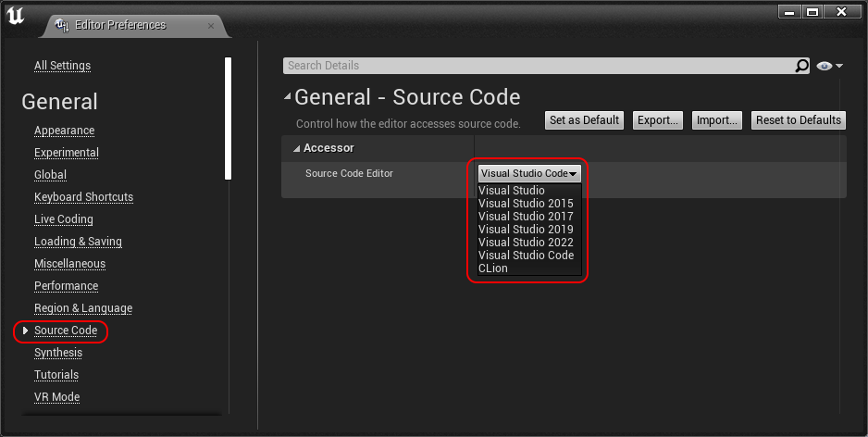Open the eye view options dropdown

pos(830,66)
